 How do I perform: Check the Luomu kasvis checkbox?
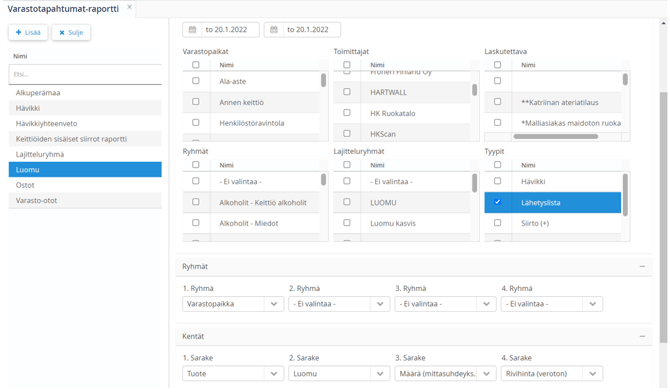pyautogui.click(x=347, y=223)
